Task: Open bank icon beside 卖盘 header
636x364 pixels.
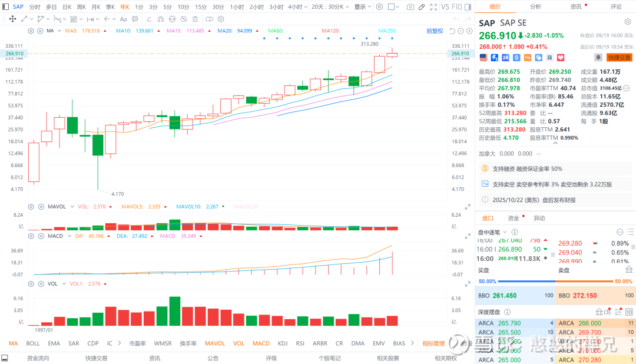Action: coord(629,269)
